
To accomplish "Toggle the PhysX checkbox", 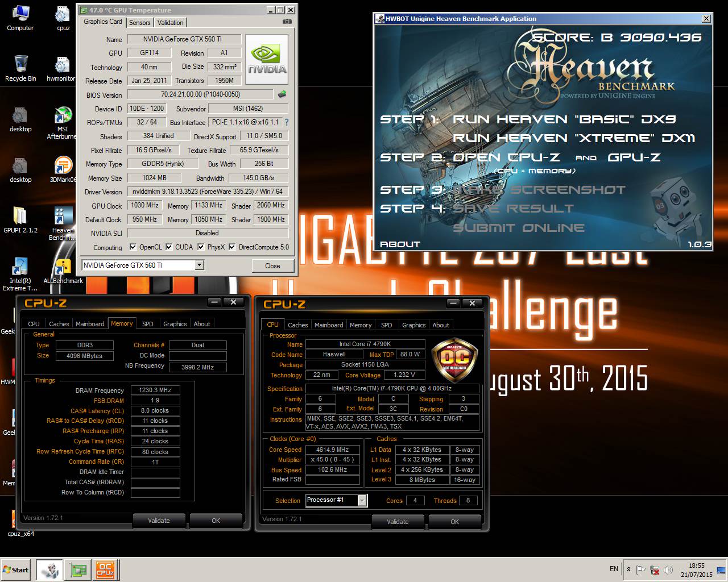I will [x=201, y=247].
